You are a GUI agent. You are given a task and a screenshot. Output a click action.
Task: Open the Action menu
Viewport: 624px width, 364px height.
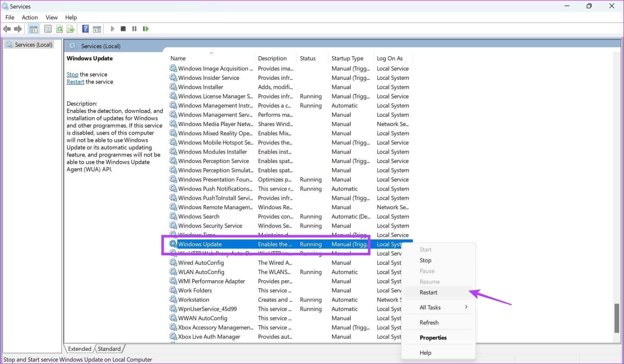(x=30, y=17)
